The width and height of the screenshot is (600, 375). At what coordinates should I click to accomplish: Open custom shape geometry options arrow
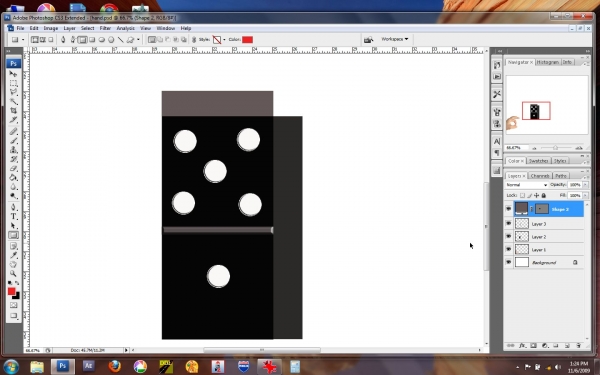point(138,39)
